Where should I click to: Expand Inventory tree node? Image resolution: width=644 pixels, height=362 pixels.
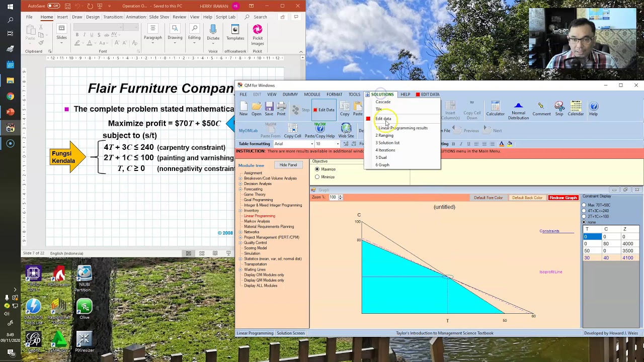click(240, 211)
